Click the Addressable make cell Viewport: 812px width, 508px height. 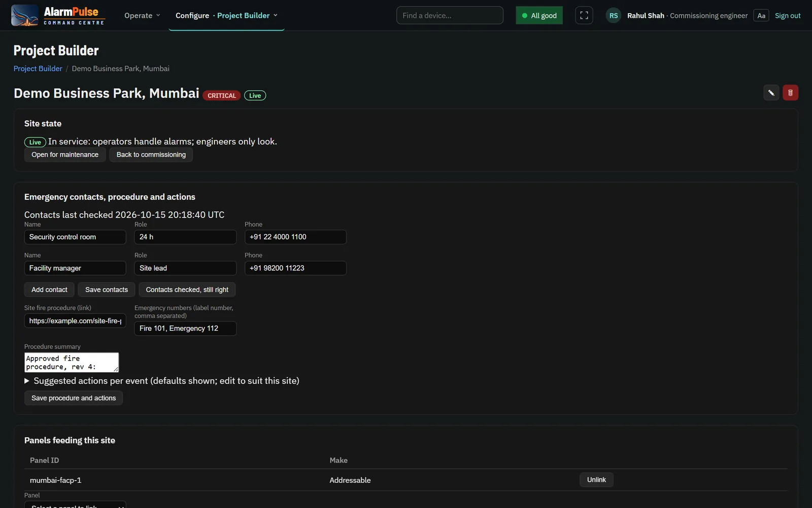pos(350,480)
